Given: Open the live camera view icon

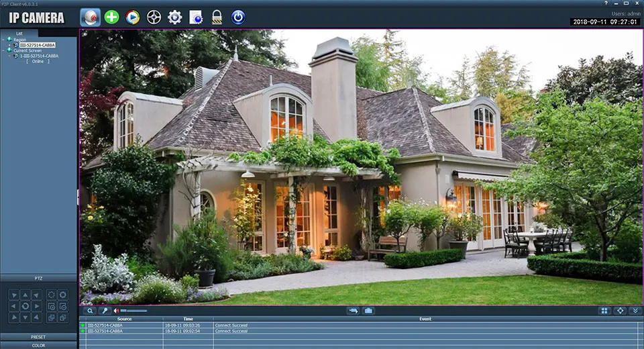Looking at the screenshot, I should [x=90, y=17].
